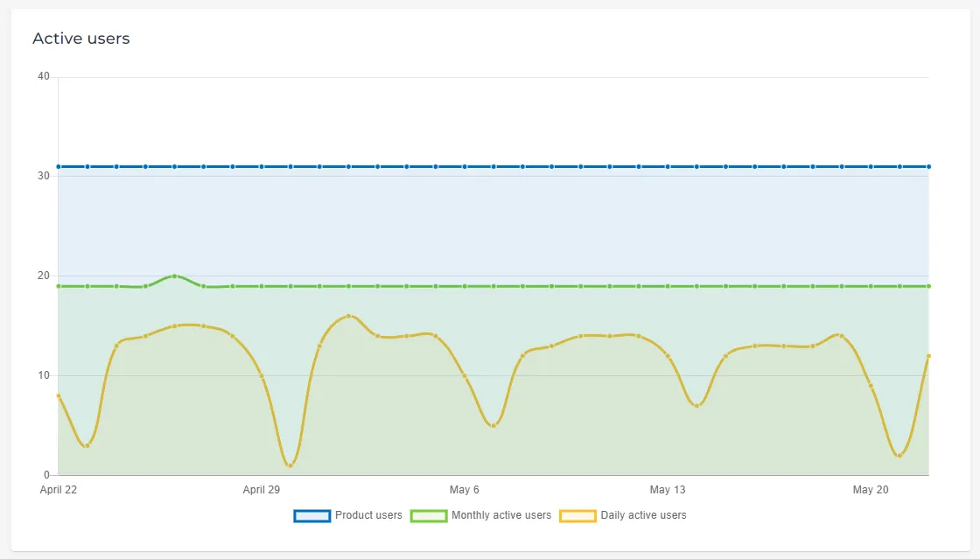Toggle the Daily active users legend swatch
Image resolution: width=980 pixels, height=559 pixels.
pos(577,516)
